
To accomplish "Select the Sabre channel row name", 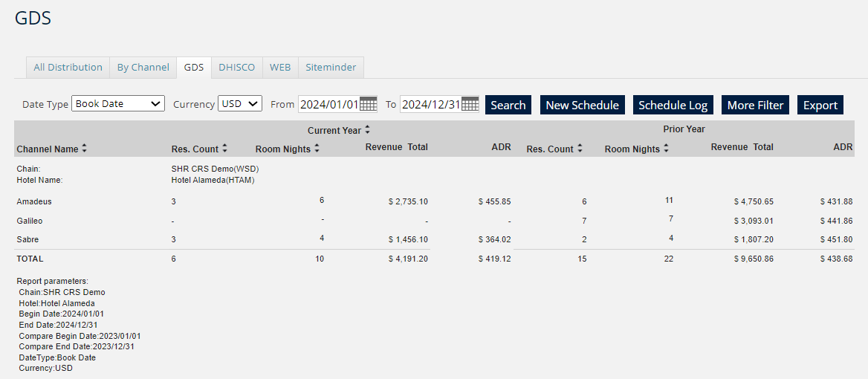I will [x=27, y=239].
